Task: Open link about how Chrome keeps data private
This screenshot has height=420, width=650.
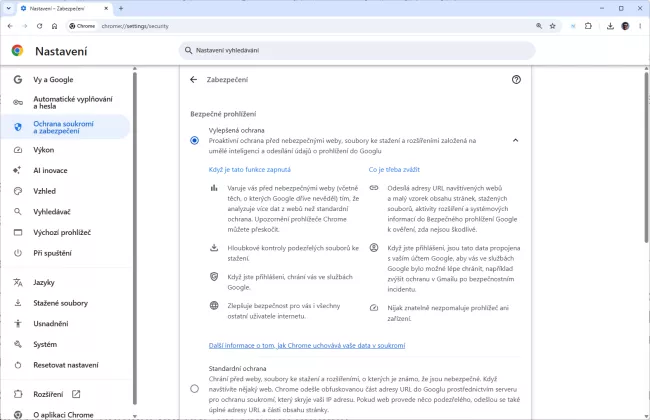Action: 307,345
